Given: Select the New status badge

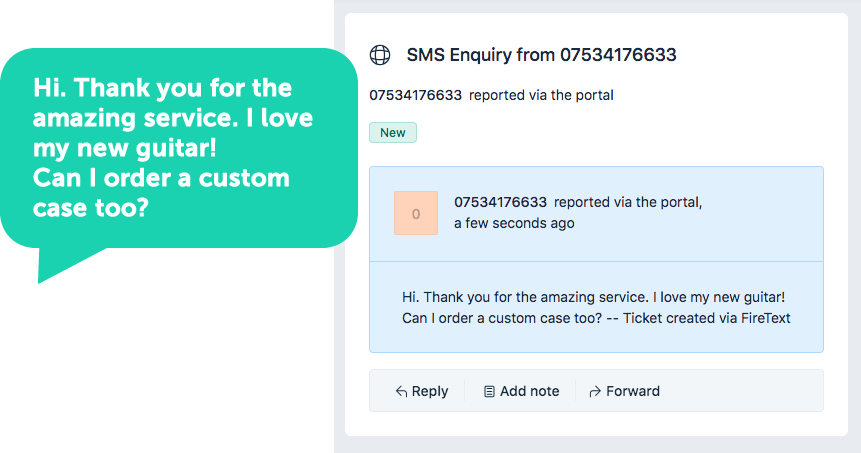Looking at the screenshot, I should point(393,132).
